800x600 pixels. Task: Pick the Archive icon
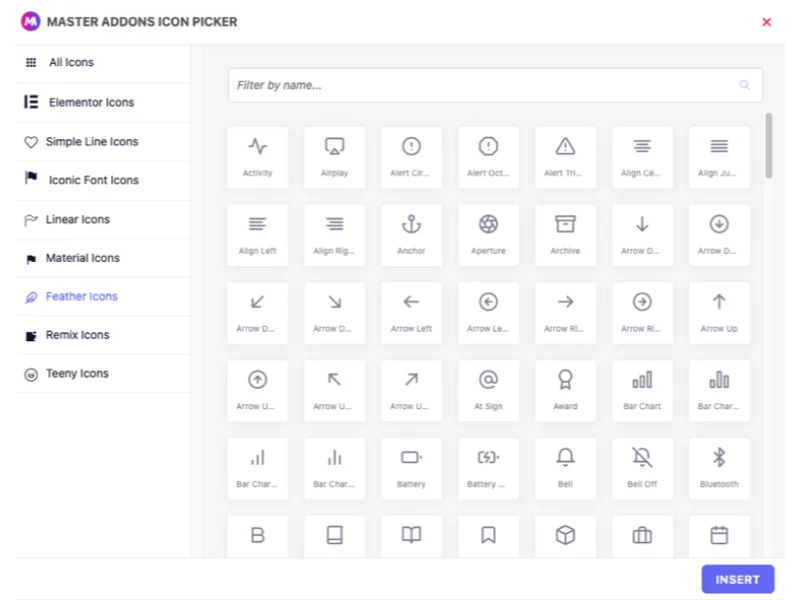click(x=565, y=235)
